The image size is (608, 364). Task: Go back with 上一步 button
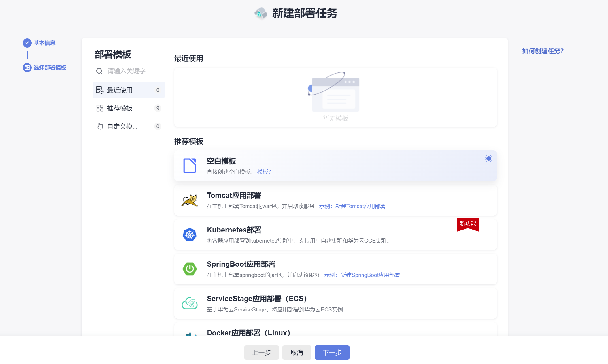[261, 352]
